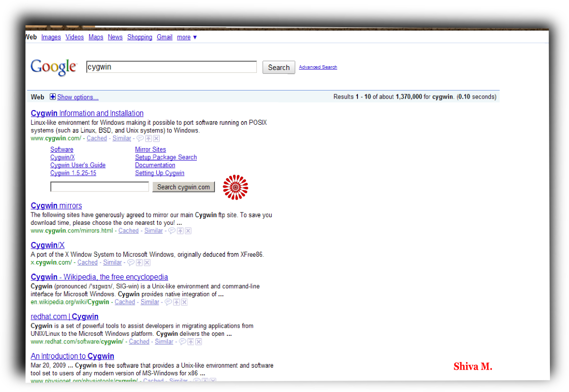Focus the cygwin.com site search box
569x392 pixels.
[100, 187]
